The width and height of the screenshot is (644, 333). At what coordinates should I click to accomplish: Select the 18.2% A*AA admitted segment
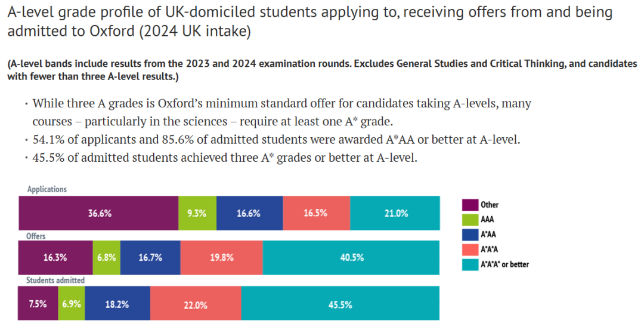pos(117,303)
